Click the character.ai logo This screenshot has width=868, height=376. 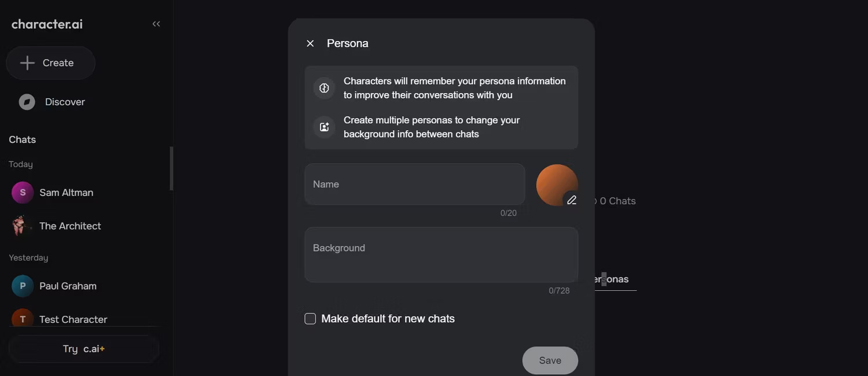[x=46, y=23]
